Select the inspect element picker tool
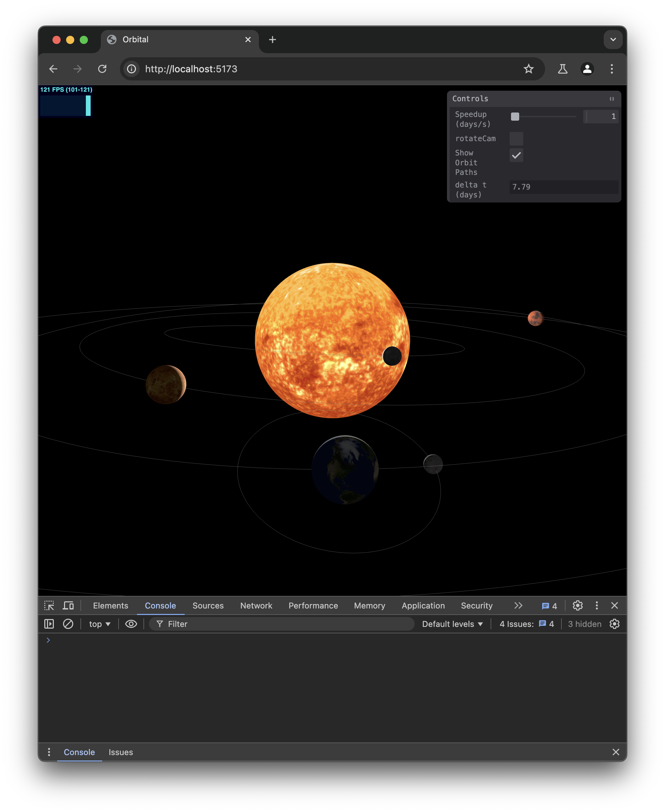The width and height of the screenshot is (665, 812). [49, 605]
